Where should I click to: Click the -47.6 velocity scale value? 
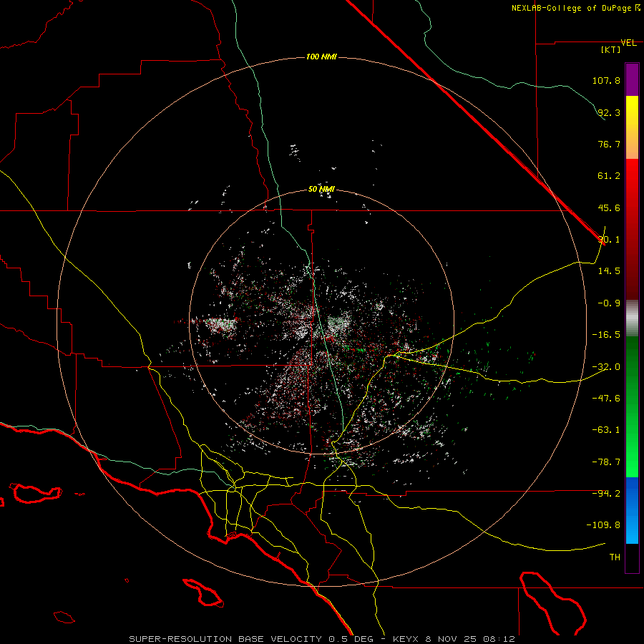[606, 399]
